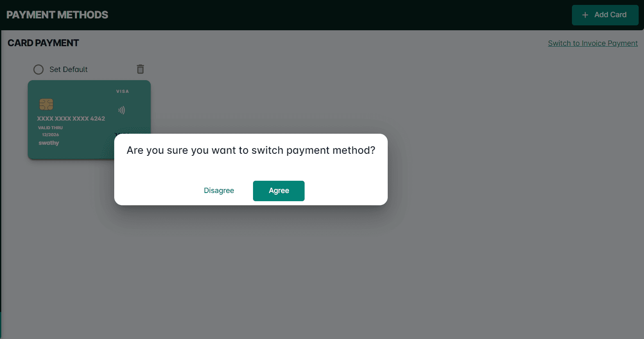Open the Switch to Invoice Payment link
Image resolution: width=644 pixels, height=339 pixels.
593,43
